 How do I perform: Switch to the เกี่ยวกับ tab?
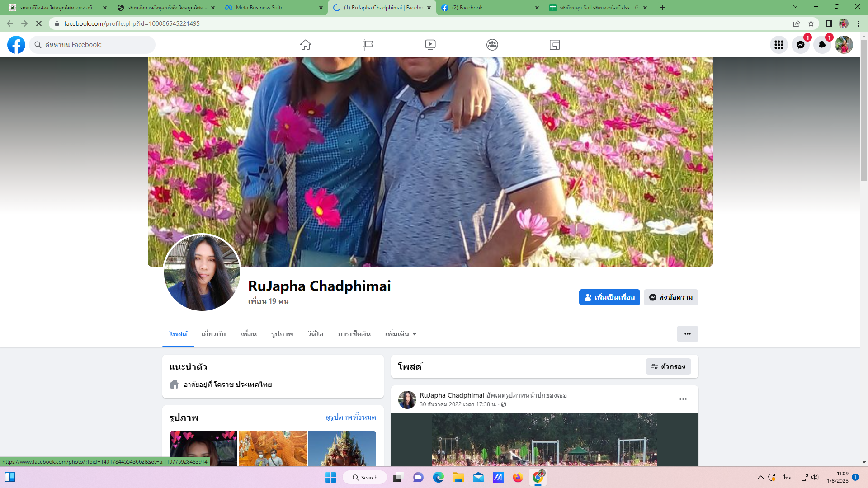coord(213,334)
